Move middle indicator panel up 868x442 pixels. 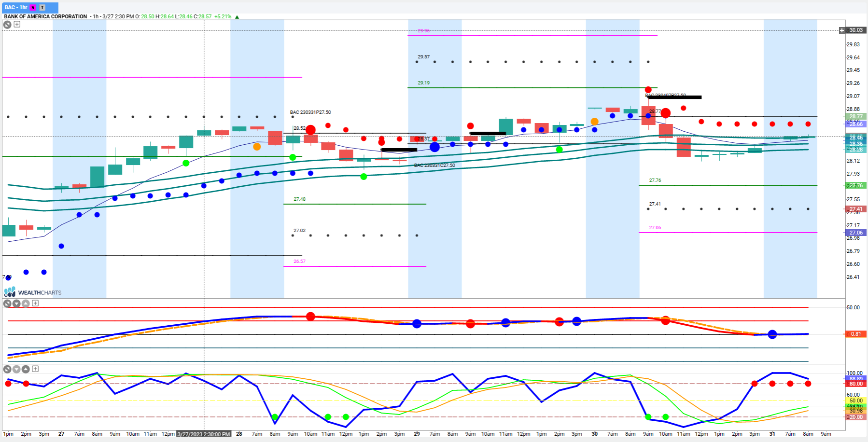pyautogui.click(x=26, y=303)
